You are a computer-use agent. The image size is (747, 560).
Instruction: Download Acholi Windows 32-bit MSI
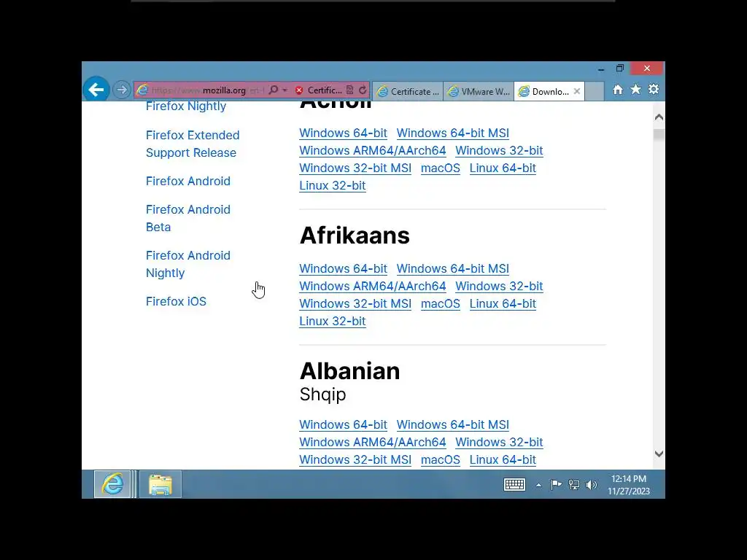pos(355,168)
